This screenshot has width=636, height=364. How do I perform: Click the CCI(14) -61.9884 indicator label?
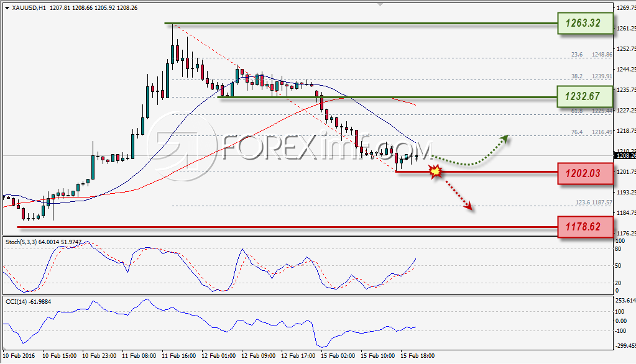point(29,302)
